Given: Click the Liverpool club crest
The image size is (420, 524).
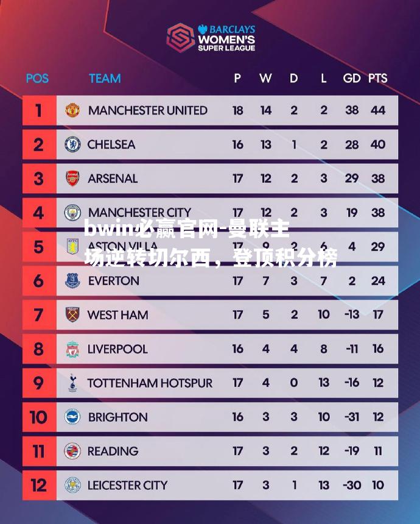Looking at the screenshot, I should (72, 349).
